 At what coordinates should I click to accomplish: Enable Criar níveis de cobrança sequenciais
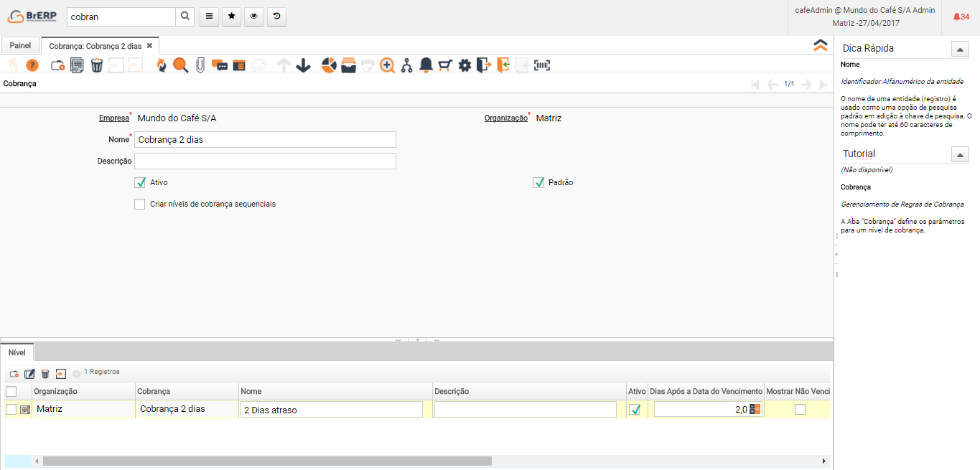(140, 204)
